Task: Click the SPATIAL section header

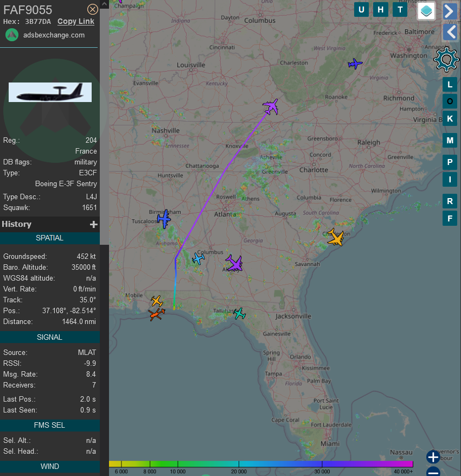Action: pyautogui.click(x=50, y=238)
